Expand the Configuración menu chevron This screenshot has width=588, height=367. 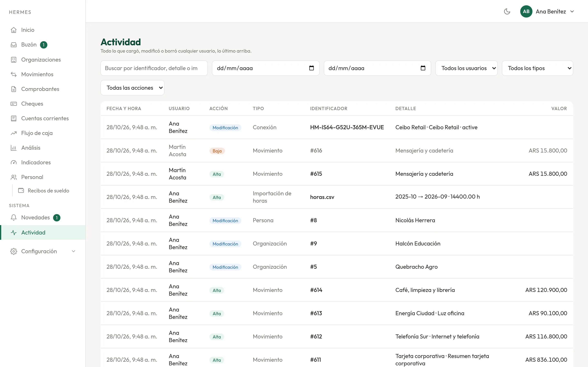coord(73,251)
